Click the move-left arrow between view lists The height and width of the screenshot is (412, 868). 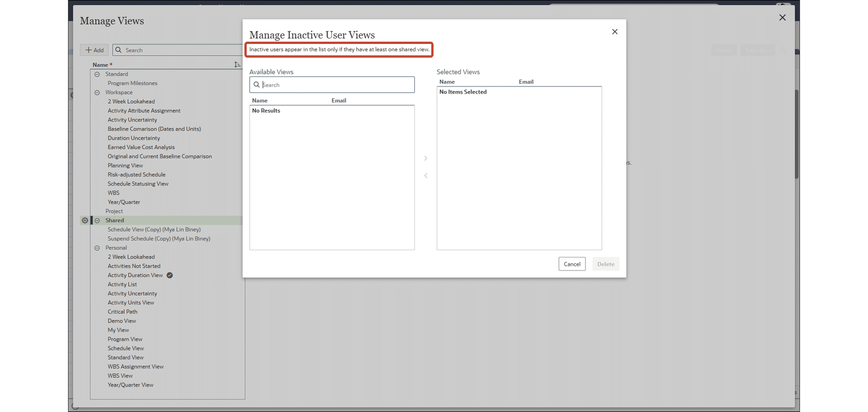(x=426, y=176)
